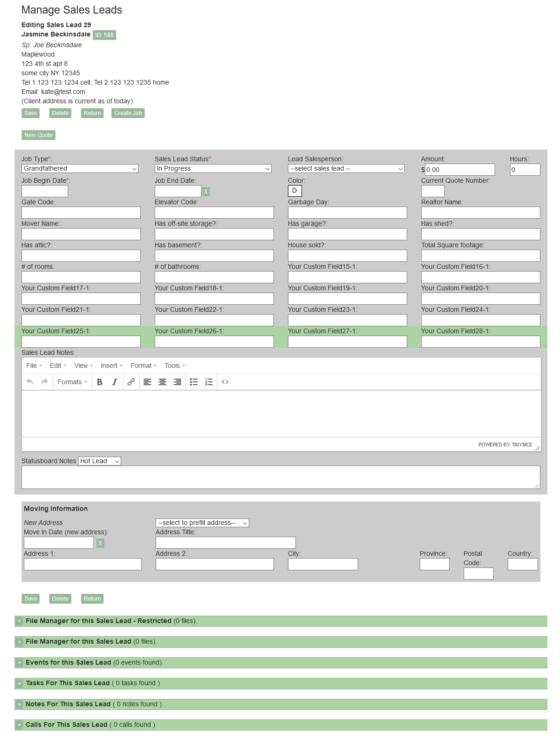Click the notes editor resize handle
The image size is (560, 739).
click(537, 447)
